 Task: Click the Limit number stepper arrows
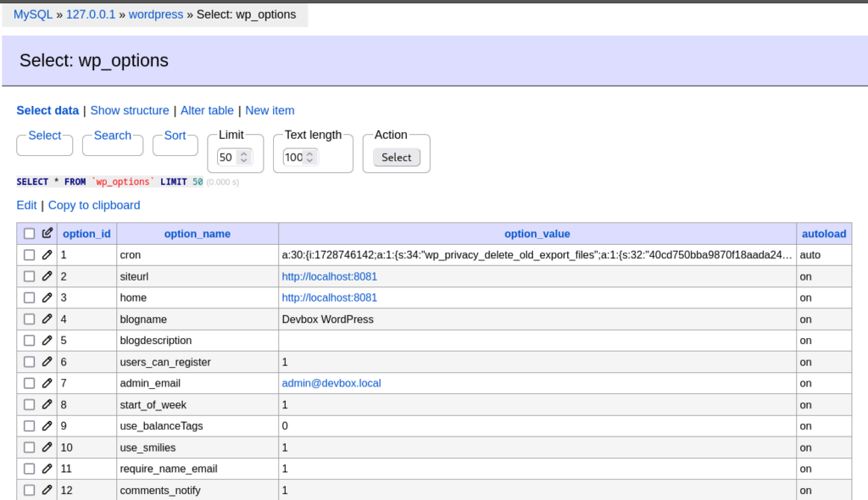[x=244, y=157]
